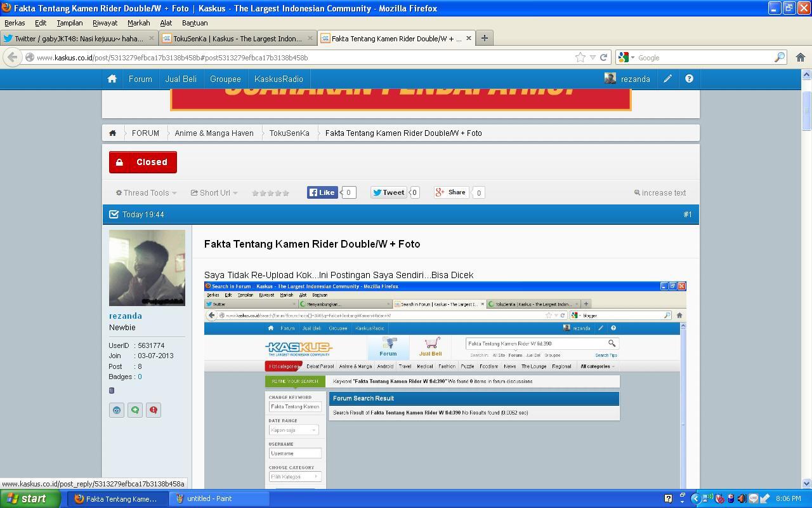Click FORUM in the breadcrumb
Screen dimensions: 812x508
(145, 133)
